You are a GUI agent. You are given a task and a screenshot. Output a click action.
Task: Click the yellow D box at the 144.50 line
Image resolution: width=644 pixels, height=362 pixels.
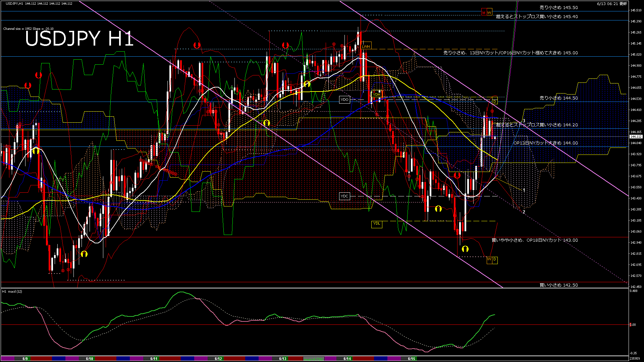click(495, 102)
